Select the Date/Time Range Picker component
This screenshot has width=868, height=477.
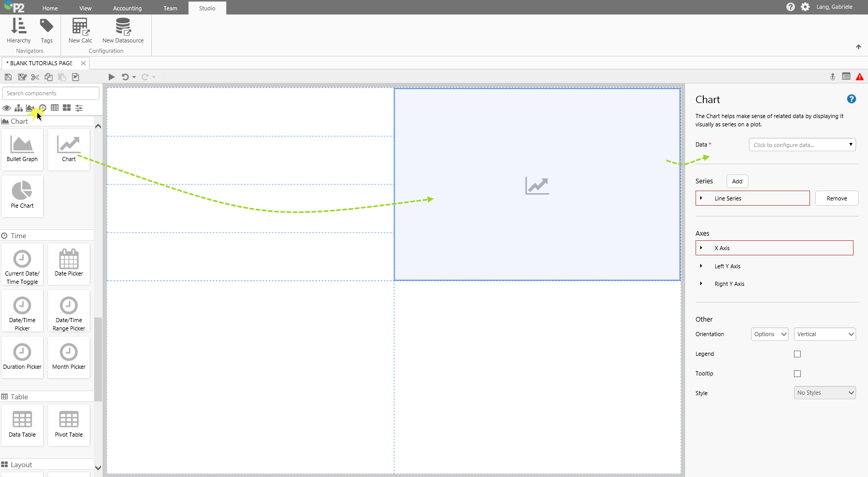coord(69,311)
